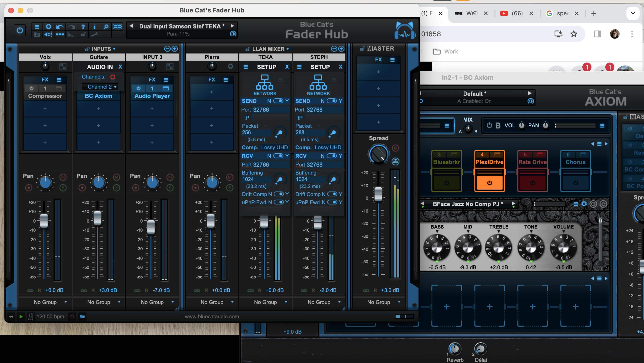Close the Guitare AUDIO IN panel
The height and width of the screenshot is (363, 644).
click(x=120, y=67)
